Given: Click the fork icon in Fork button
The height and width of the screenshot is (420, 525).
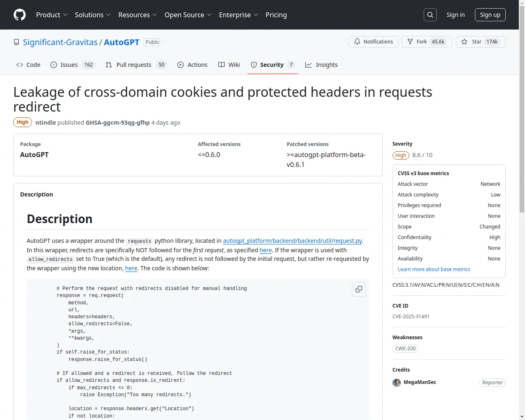Looking at the screenshot, I should [x=410, y=42].
